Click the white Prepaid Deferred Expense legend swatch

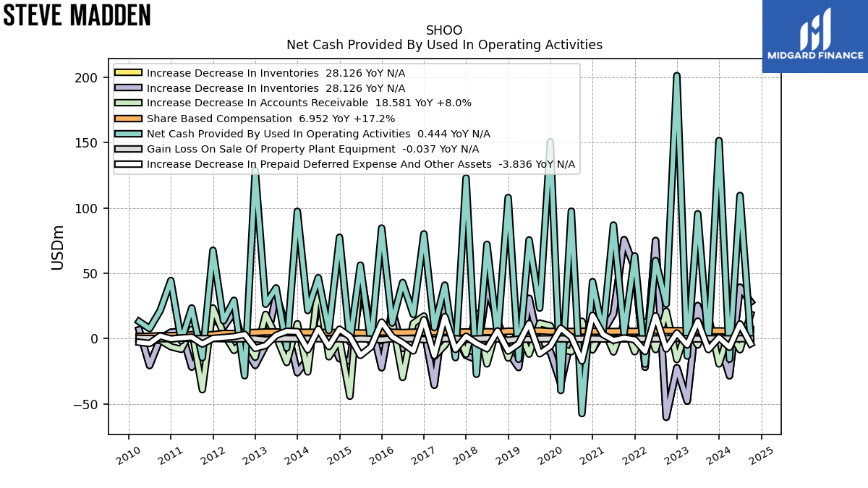tap(129, 164)
